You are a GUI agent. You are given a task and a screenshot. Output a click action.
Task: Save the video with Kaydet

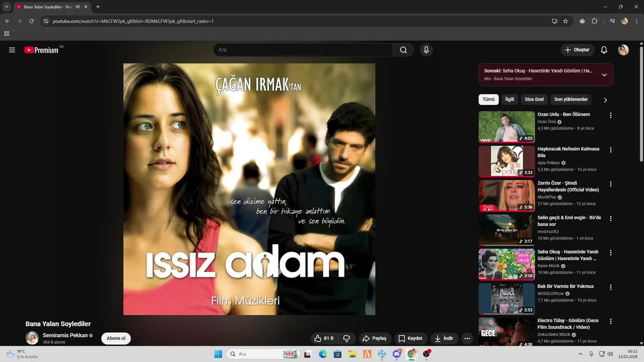(x=411, y=338)
